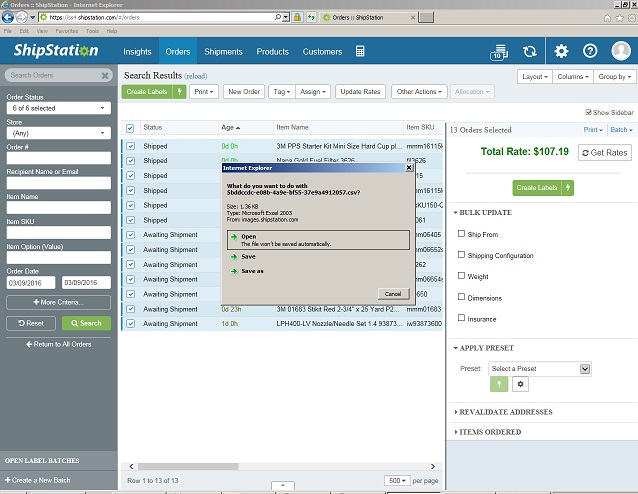Click the sidebar lightning icon beside Create Labels
Screen dimensions: 638x494
568,188
